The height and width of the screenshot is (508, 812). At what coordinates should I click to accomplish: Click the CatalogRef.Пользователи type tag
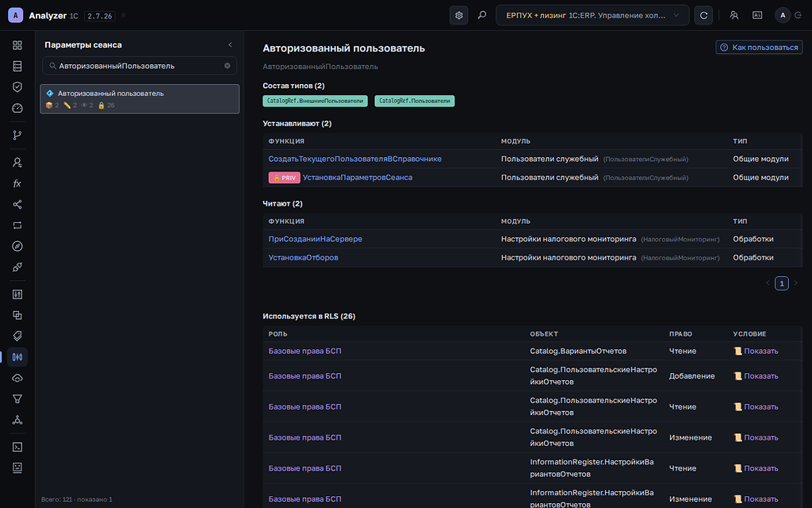414,101
